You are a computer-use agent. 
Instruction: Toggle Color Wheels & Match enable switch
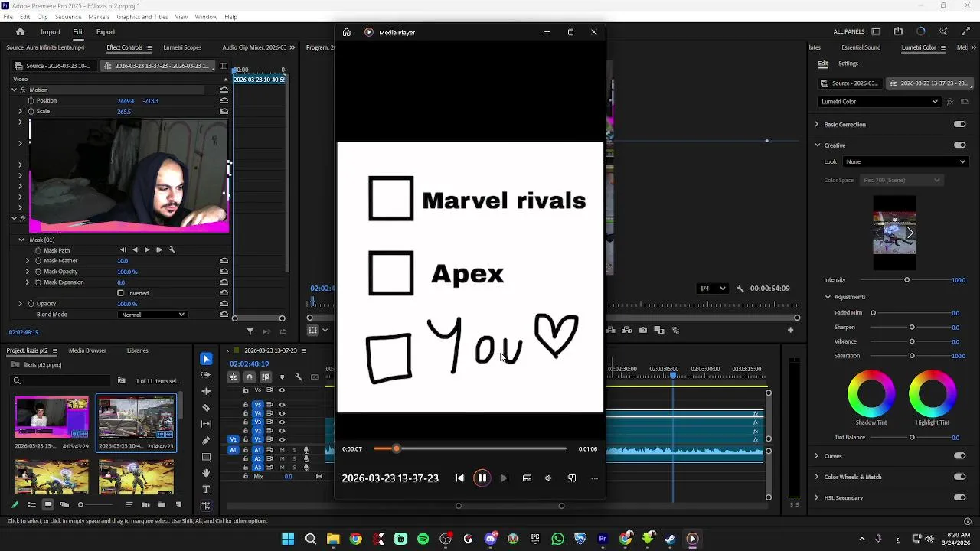pyautogui.click(x=959, y=477)
